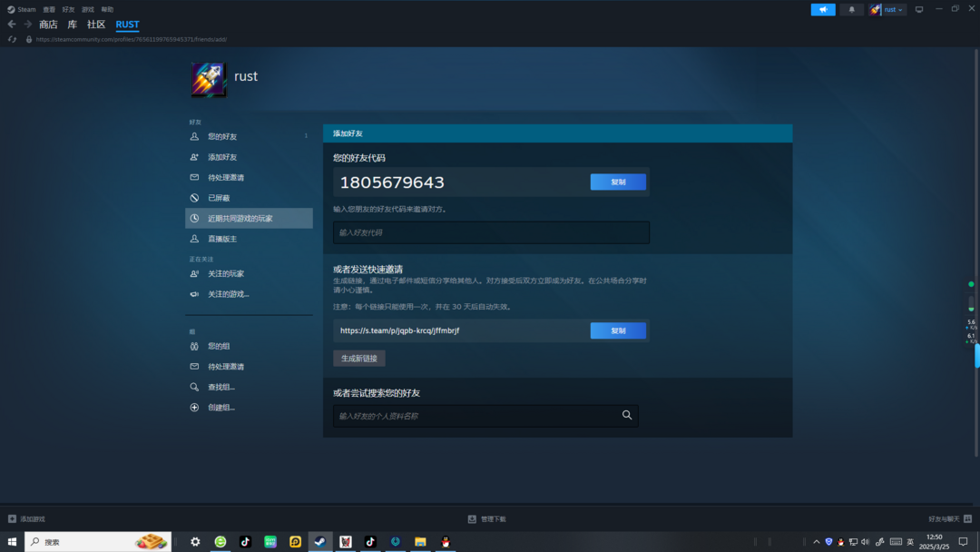Open Steam from the Windows taskbar

click(x=319, y=541)
